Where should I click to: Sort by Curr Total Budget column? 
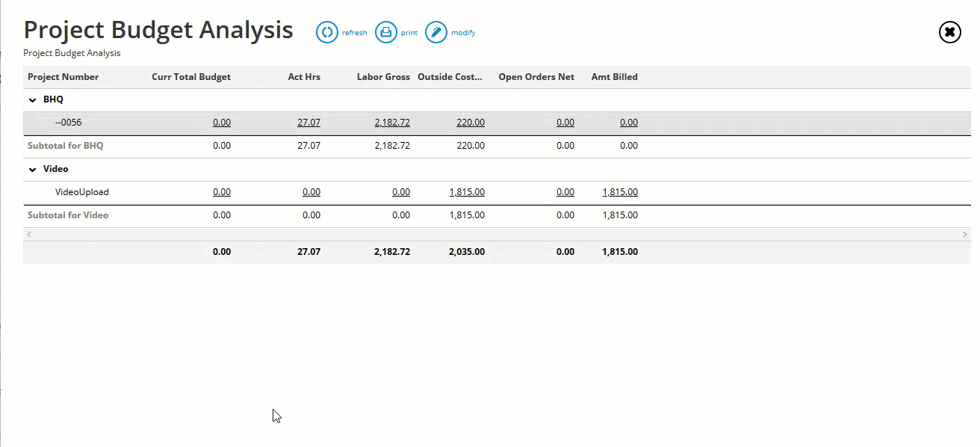point(191,77)
